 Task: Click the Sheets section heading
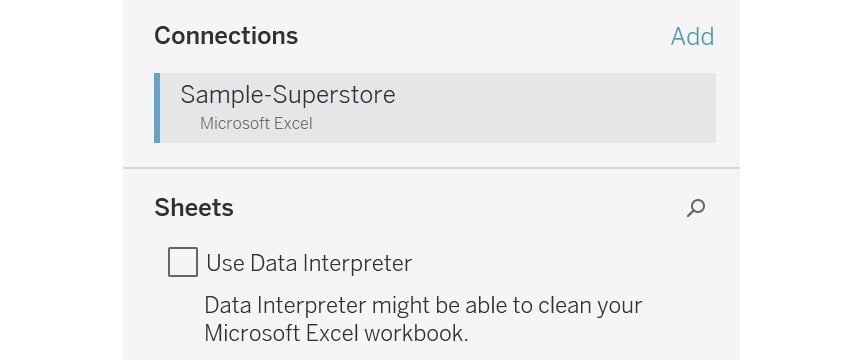(194, 208)
